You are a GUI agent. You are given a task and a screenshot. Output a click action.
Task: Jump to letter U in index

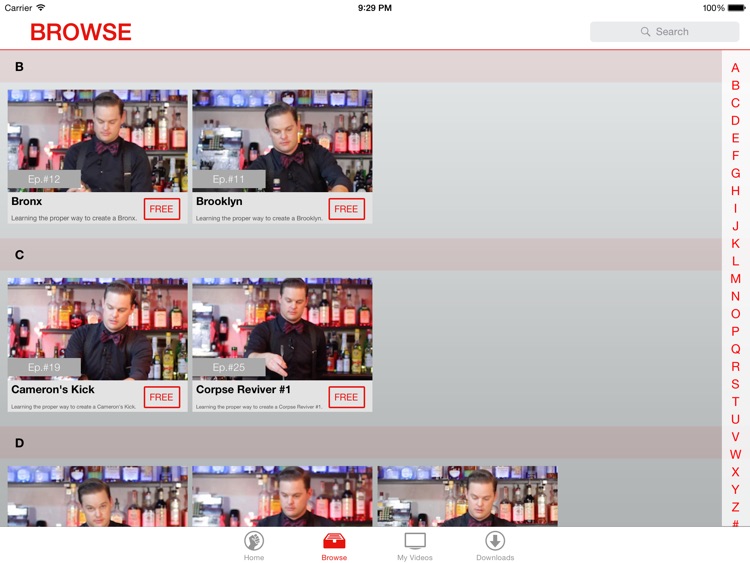(x=735, y=419)
